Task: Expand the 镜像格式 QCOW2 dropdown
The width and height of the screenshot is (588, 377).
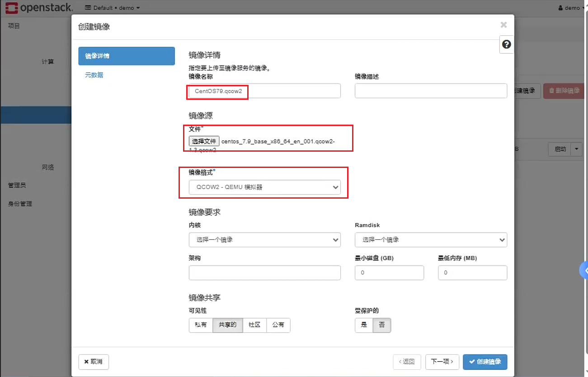Action: point(264,187)
